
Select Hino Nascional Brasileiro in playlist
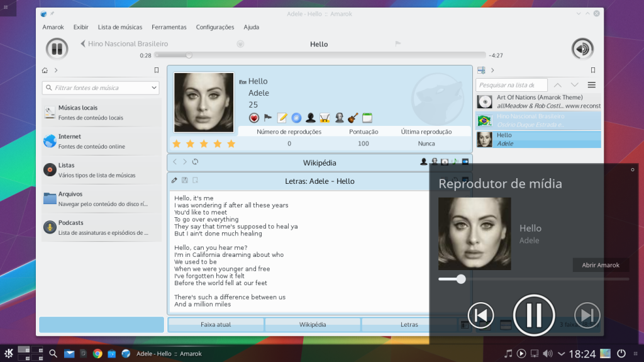point(538,120)
